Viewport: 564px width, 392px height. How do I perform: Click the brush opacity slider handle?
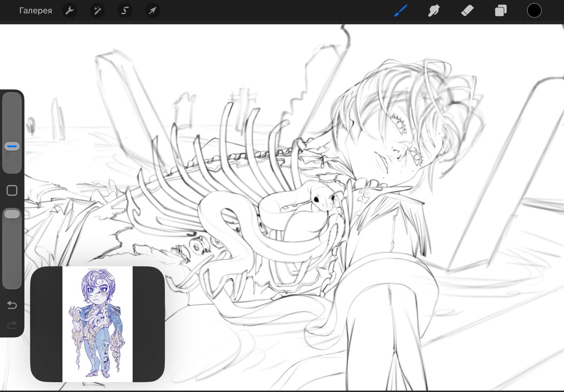[x=12, y=214]
